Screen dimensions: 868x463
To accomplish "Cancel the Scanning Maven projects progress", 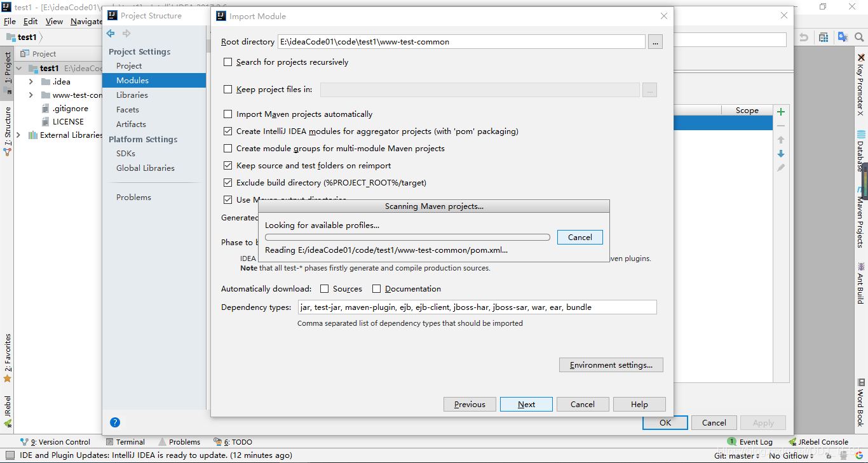I will click(580, 238).
